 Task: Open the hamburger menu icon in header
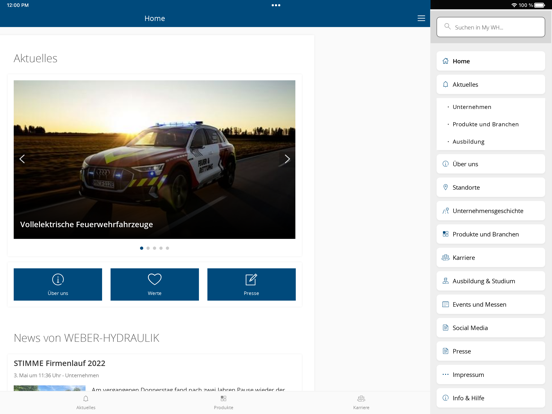click(x=421, y=18)
